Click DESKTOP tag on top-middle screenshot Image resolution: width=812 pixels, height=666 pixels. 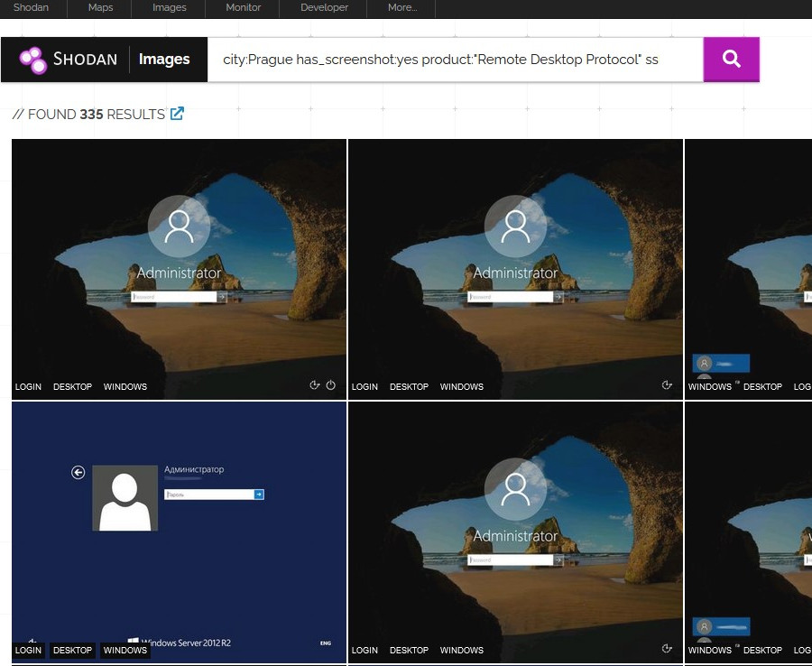click(x=409, y=387)
